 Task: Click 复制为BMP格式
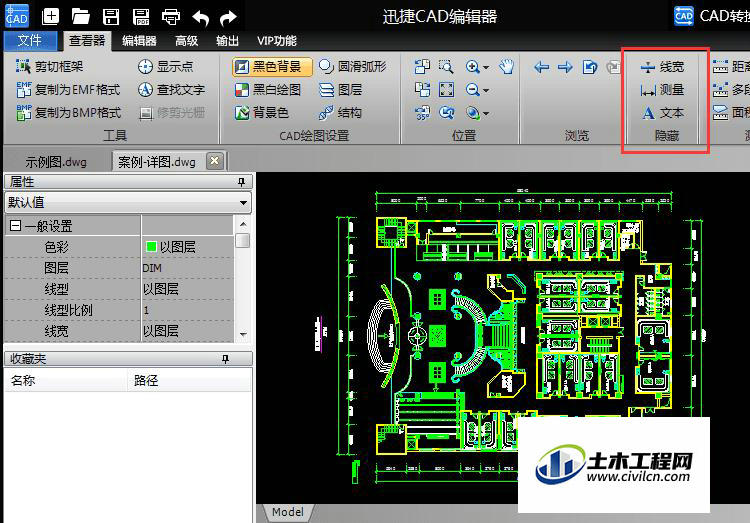(68, 112)
